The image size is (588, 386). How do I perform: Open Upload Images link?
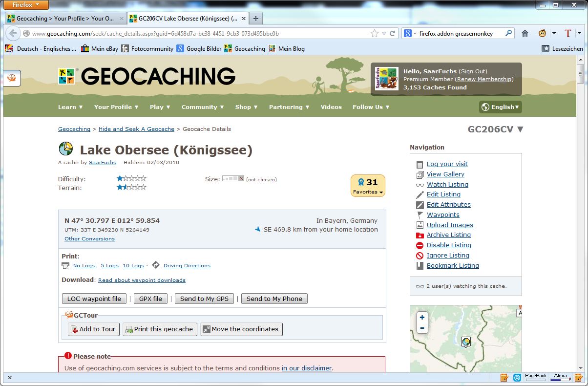coord(450,225)
